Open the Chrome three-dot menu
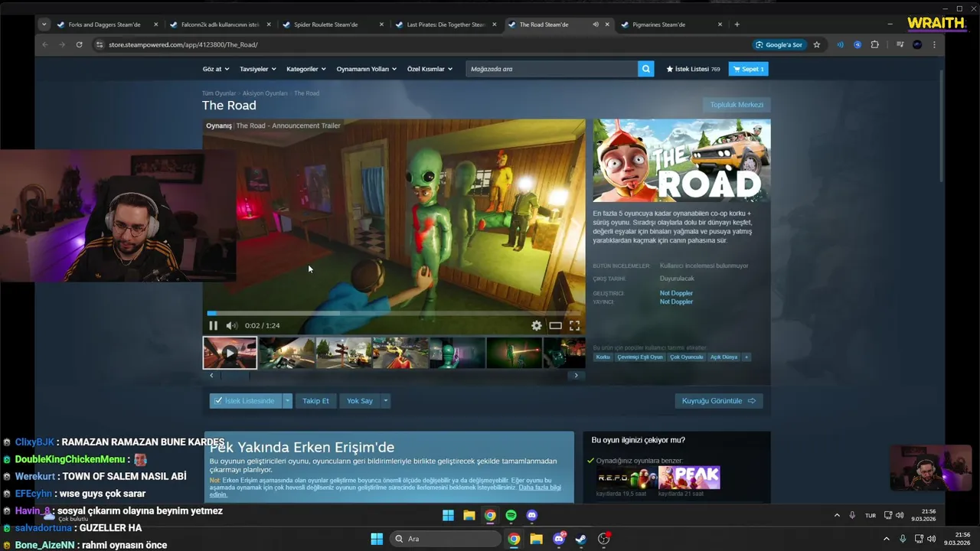This screenshot has width=980, height=551. [934, 44]
